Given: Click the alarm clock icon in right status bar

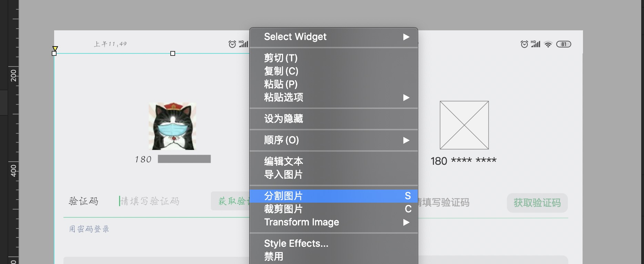Looking at the screenshot, I should click(x=524, y=44).
